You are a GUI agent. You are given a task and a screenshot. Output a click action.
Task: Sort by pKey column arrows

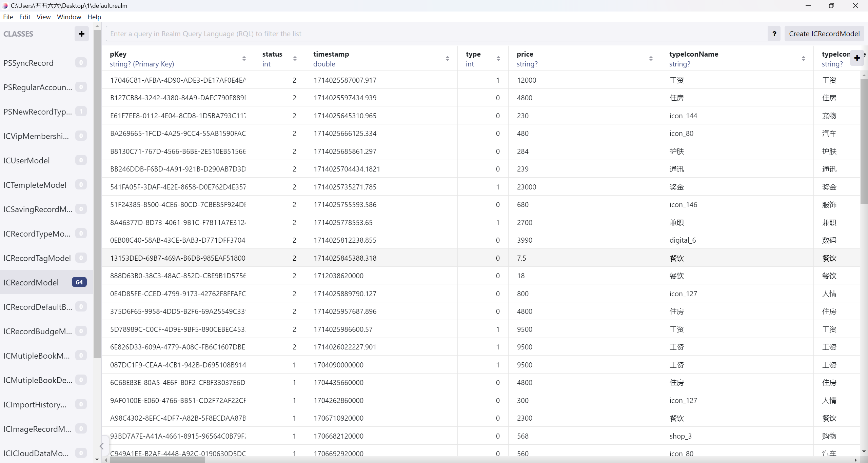tap(244, 59)
